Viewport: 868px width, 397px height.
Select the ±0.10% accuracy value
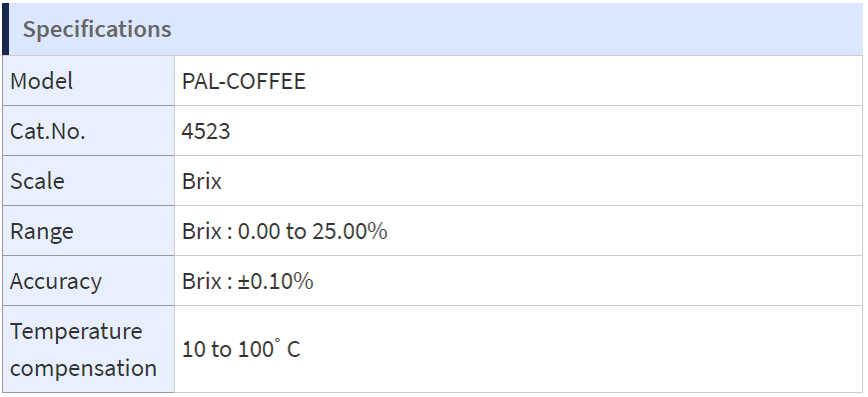(276, 282)
